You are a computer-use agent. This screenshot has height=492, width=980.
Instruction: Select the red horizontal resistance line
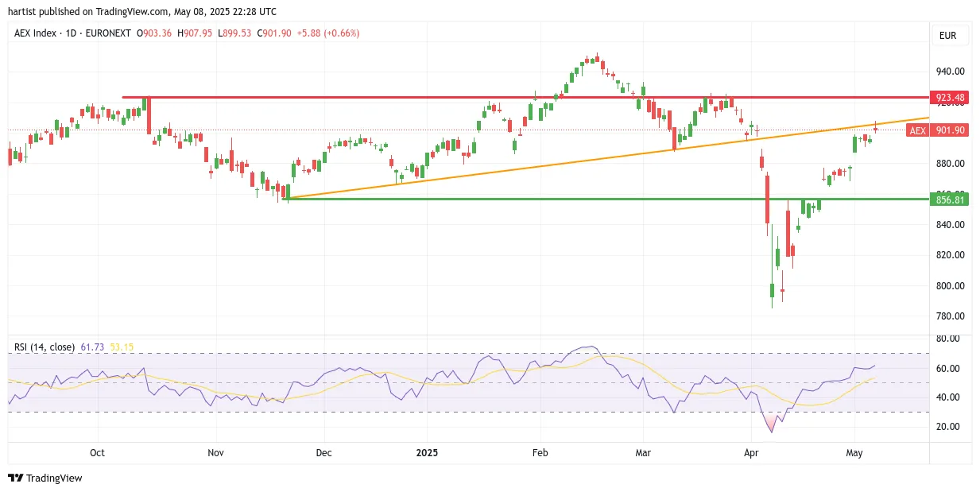[x=525, y=97]
